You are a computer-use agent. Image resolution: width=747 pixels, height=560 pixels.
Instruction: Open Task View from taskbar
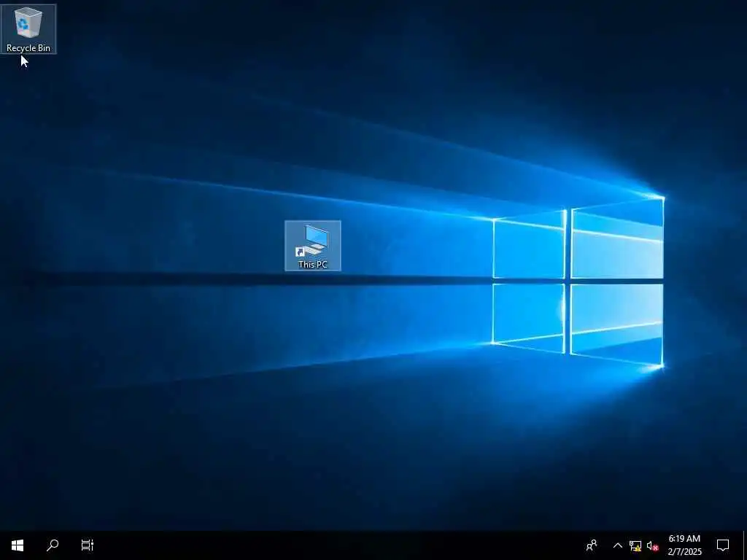click(88, 545)
